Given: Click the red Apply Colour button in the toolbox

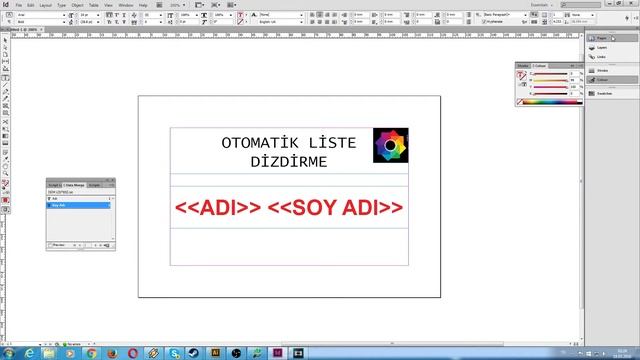Looking at the screenshot, I should pos(5,200).
